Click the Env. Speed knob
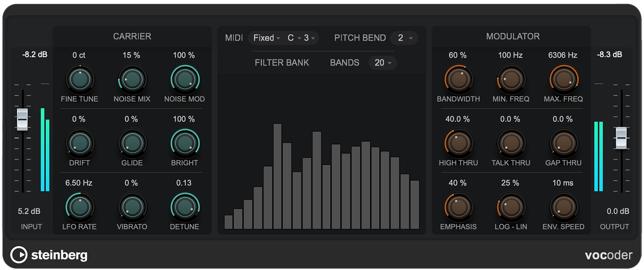 (x=563, y=207)
